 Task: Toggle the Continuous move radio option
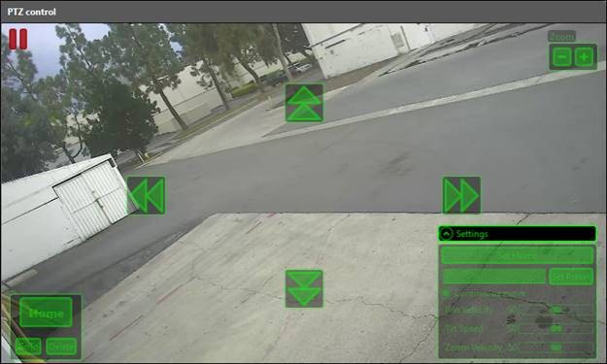pyautogui.click(x=446, y=293)
